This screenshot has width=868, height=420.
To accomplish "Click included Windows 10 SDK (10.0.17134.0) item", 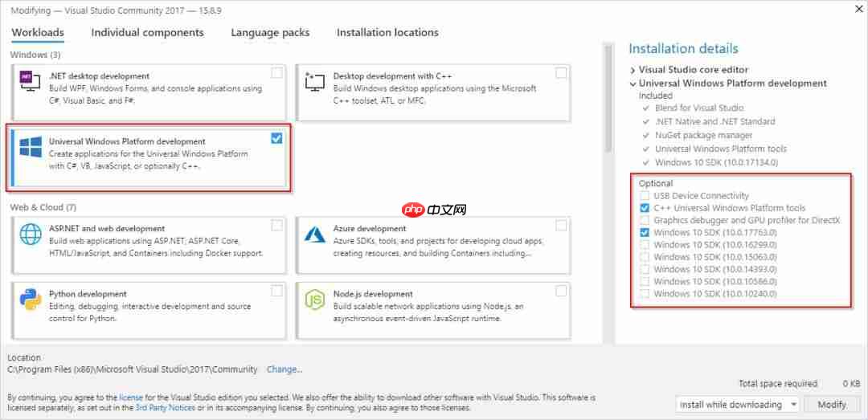I will point(716,163).
